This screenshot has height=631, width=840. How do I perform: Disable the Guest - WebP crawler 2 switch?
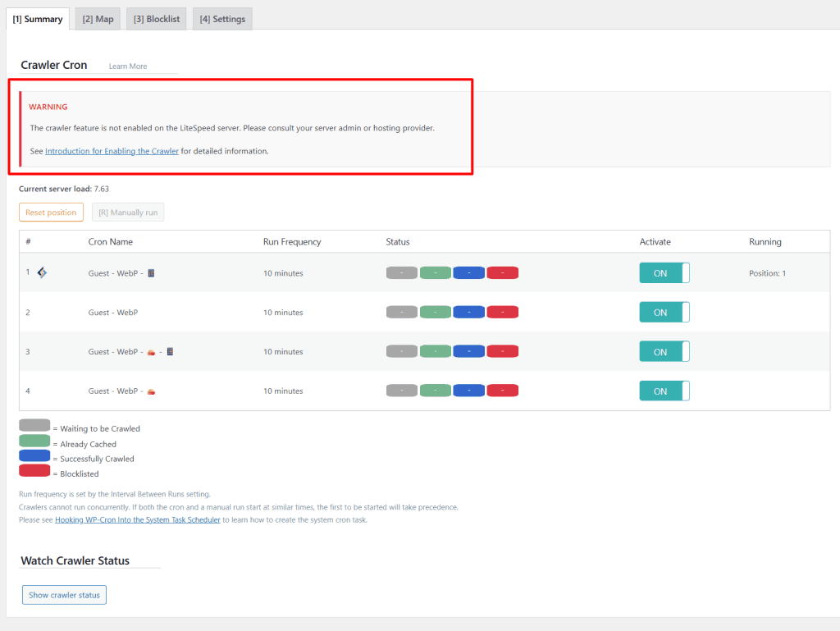click(664, 312)
